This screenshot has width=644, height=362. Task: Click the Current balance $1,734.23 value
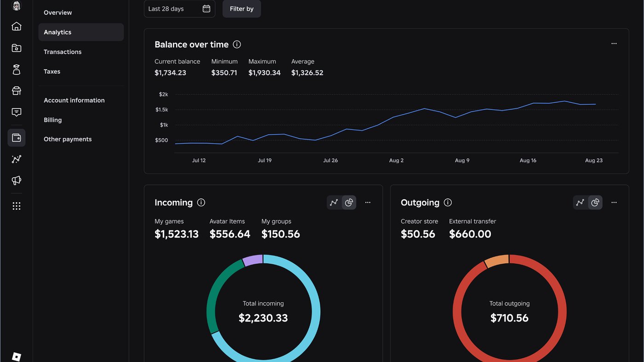pyautogui.click(x=170, y=73)
